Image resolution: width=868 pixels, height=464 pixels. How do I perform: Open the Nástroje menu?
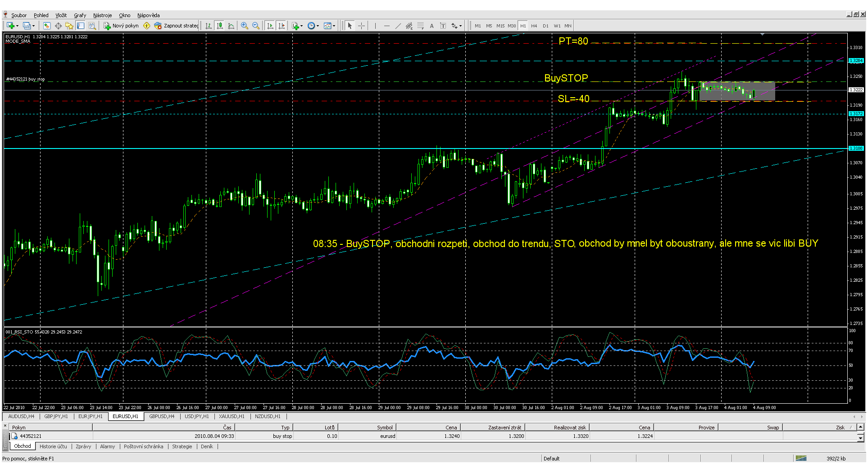tap(102, 15)
